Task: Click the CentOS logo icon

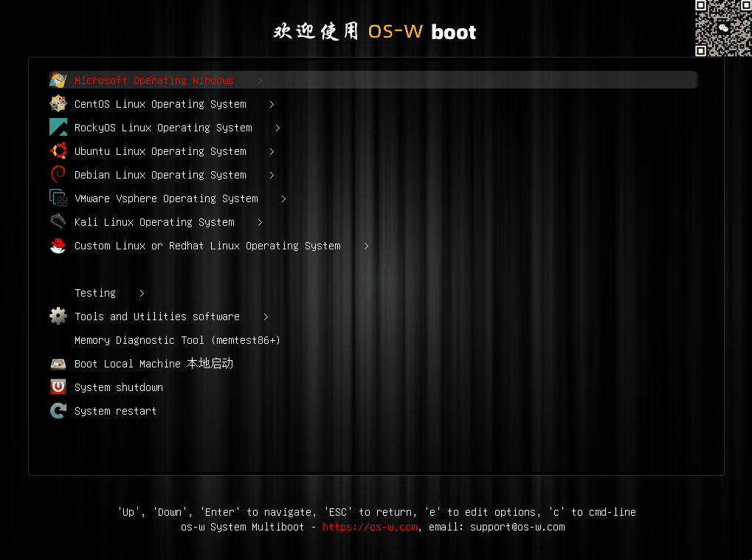Action: [x=58, y=103]
